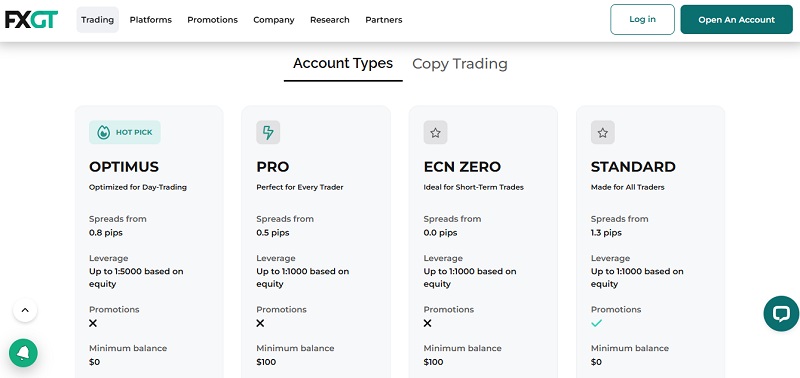Click 'Optimized for Day-Trading' text
This screenshot has height=378, width=800.
(138, 187)
